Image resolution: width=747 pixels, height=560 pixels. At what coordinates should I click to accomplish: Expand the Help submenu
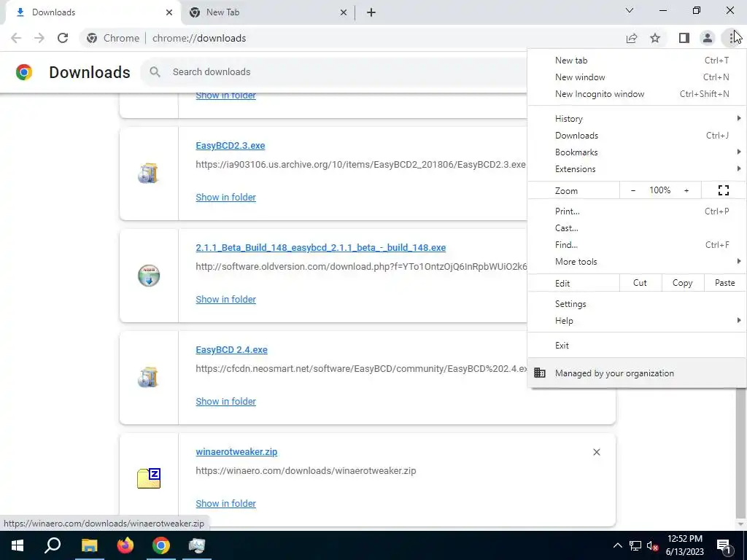tap(637, 321)
